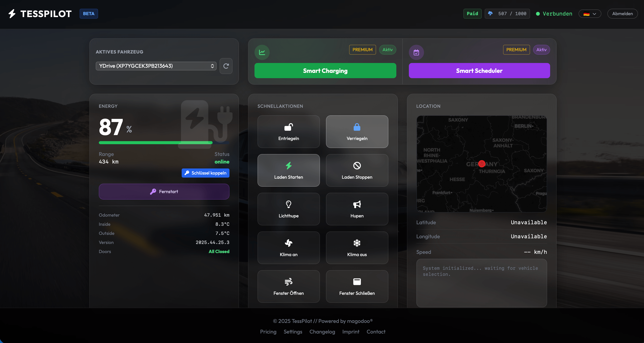Refresh the active vehicle list
This screenshot has height=343, width=644.
[226, 66]
